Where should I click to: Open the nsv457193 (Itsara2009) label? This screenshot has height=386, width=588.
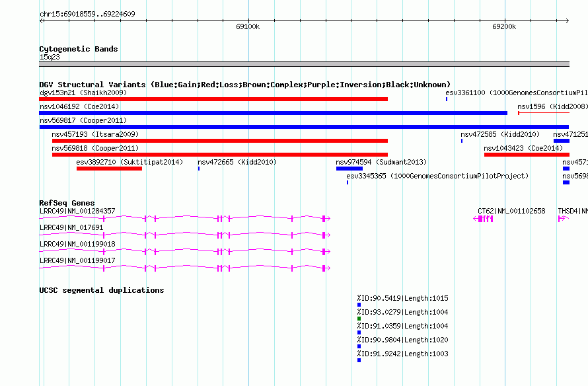(95, 134)
